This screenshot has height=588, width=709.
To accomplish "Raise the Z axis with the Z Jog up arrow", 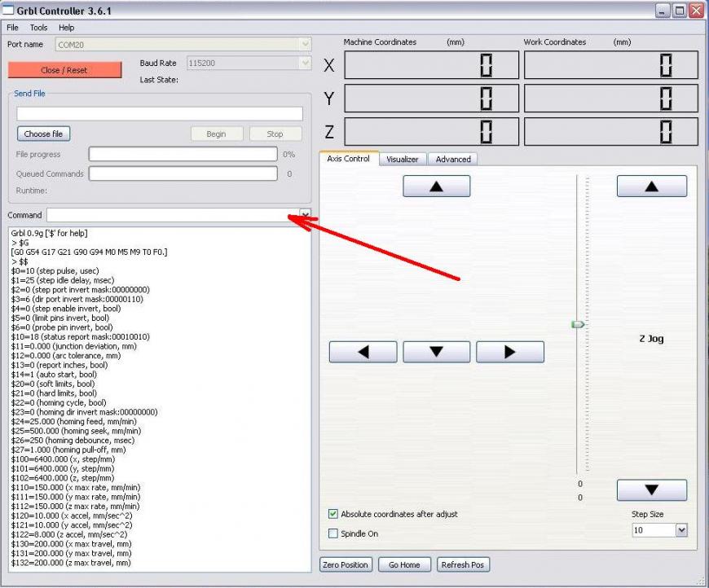I will (x=652, y=186).
